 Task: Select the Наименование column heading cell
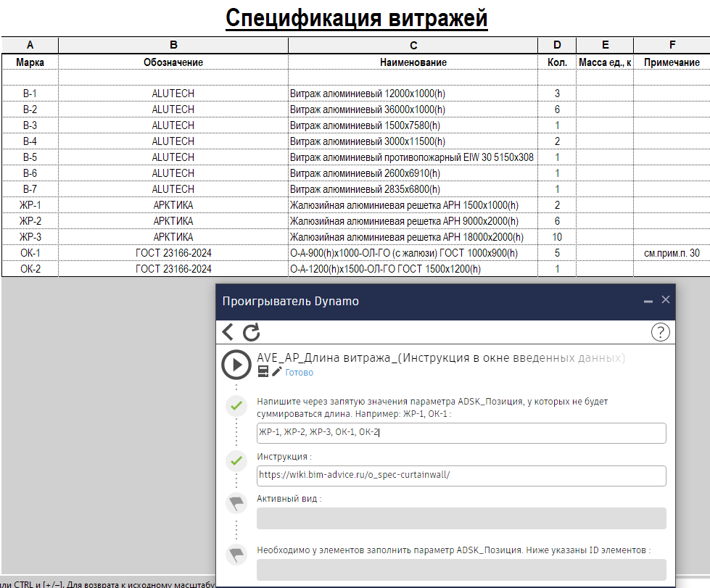point(413,62)
